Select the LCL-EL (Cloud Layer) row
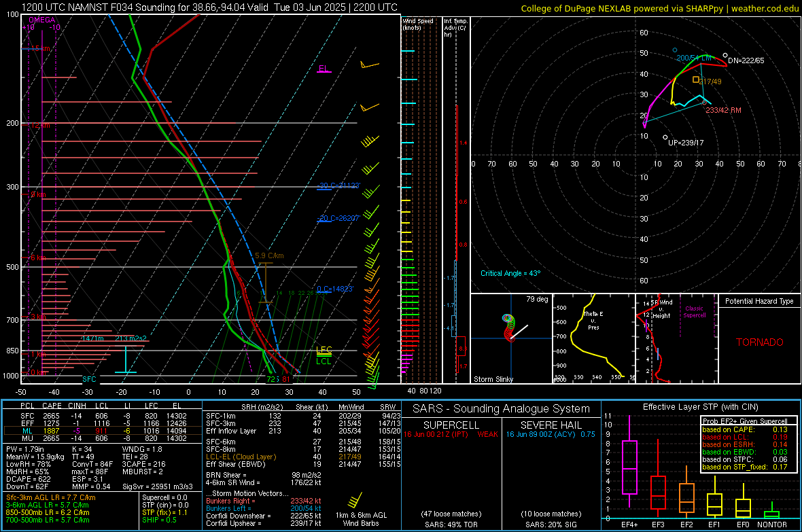This screenshot has height=532, width=802. point(303,457)
